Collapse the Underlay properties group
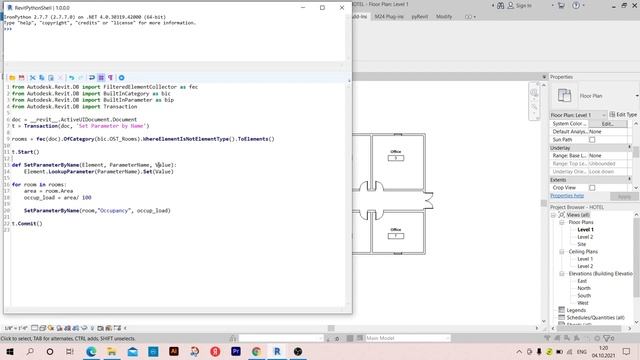Screen dimensions: 640x360 (x=629, y=147)
